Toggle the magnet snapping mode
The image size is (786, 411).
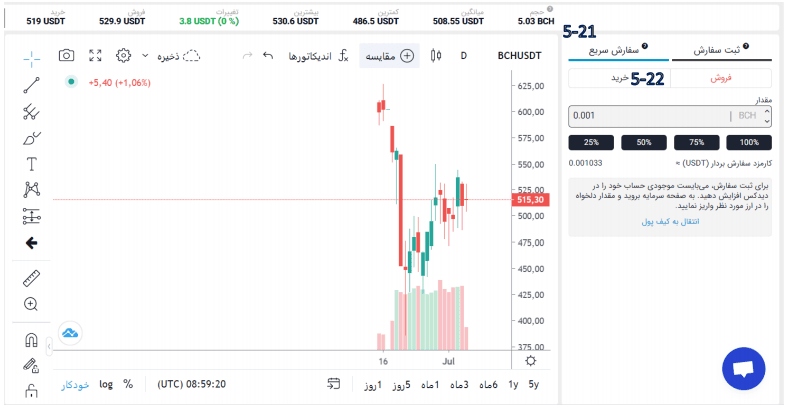pos(31,340)
